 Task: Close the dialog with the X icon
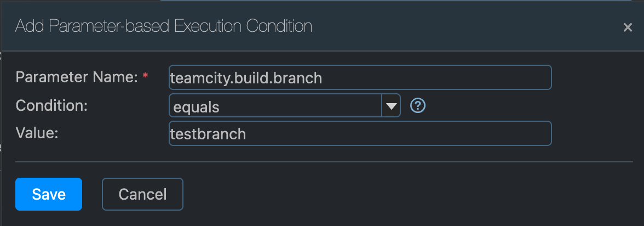[x=628, y=27]
